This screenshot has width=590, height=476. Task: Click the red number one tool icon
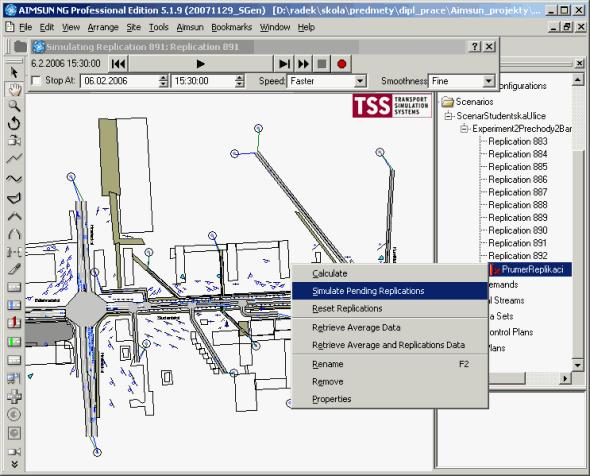[14, 323]
